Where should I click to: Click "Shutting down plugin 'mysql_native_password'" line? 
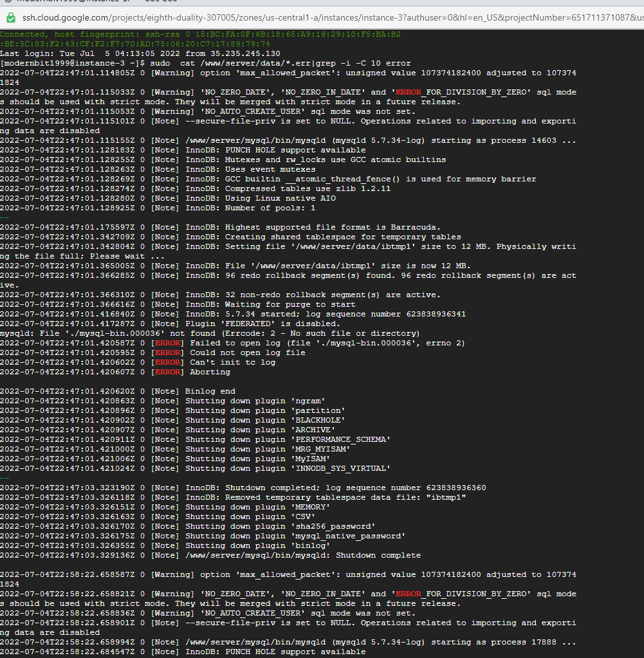point(203,536)
